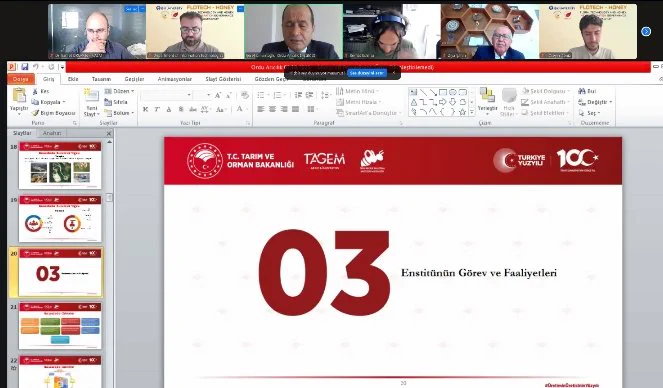Click the Yapıştır paste icon
The image size is (663, 388).
coord(19,96)
